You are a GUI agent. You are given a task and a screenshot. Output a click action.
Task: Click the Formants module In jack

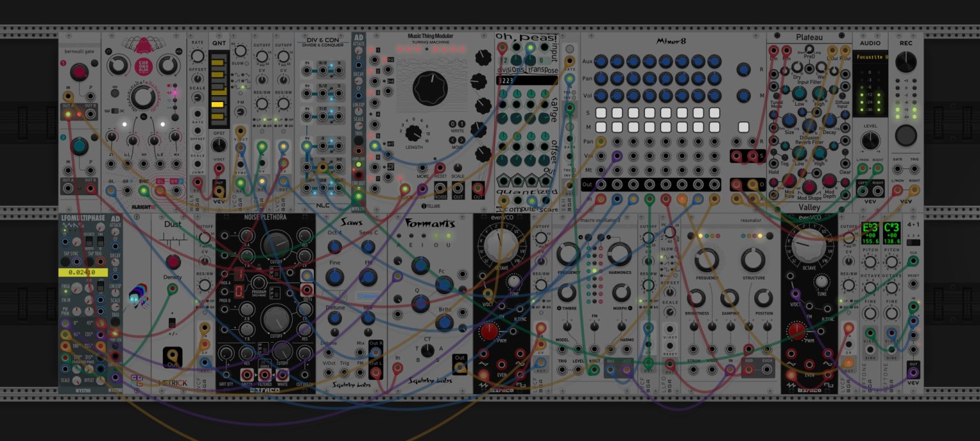click(397, 368)
